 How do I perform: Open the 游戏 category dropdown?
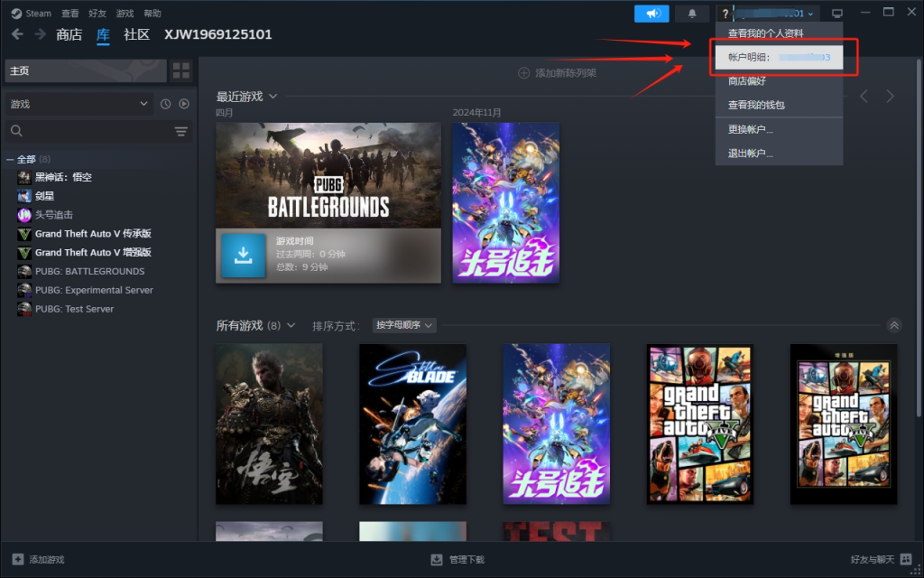(79, 104)
